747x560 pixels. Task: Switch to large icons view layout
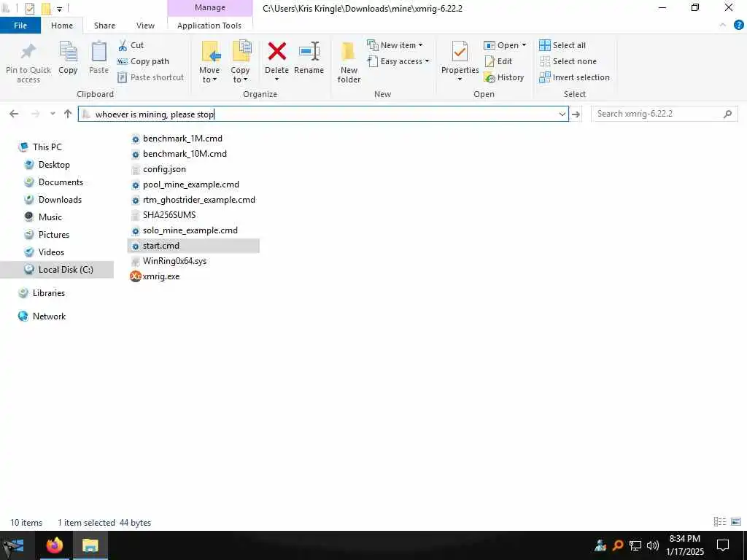(736, 522)
